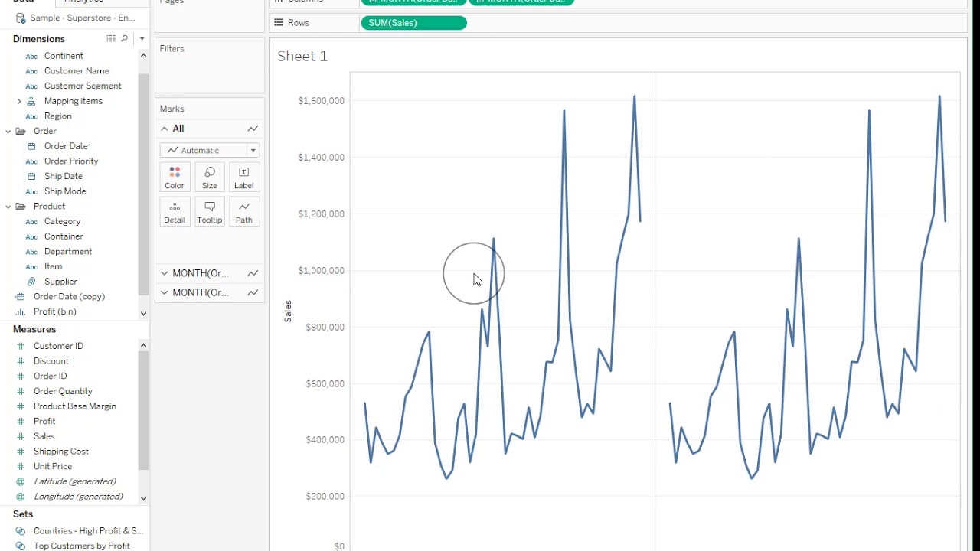The width and height of the screenshot is (980, 551).
Task: Click Dimensions list scroll-down arrow
Action: [143, 313]
